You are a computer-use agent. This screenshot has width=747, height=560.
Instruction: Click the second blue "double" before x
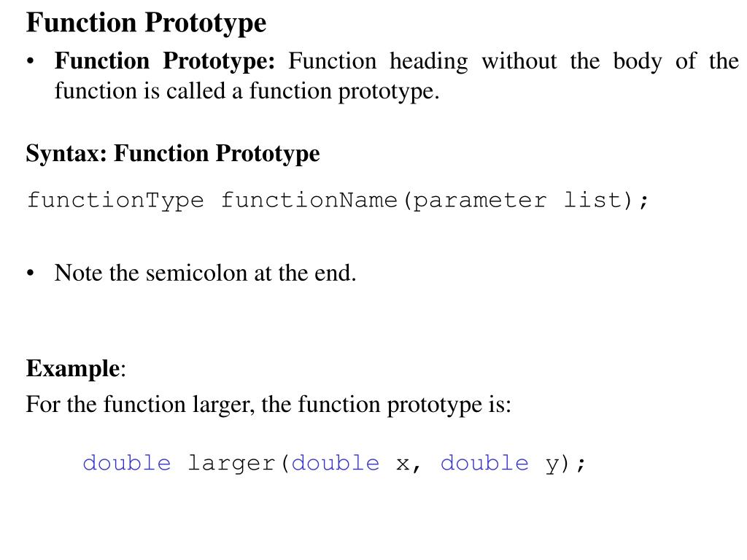336,463
